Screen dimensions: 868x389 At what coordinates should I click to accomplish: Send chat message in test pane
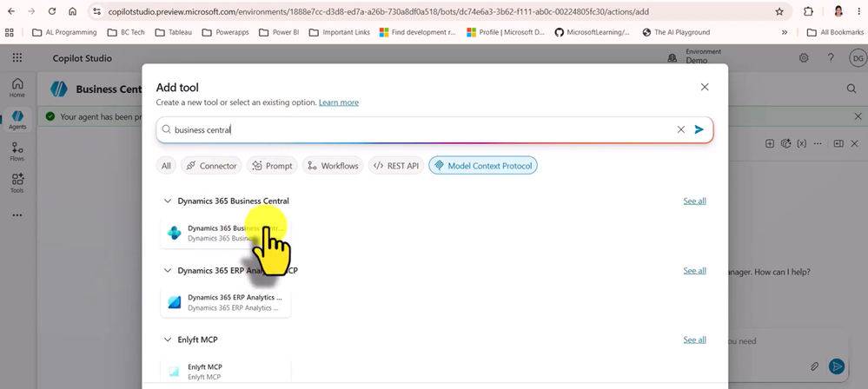[837, 366]
